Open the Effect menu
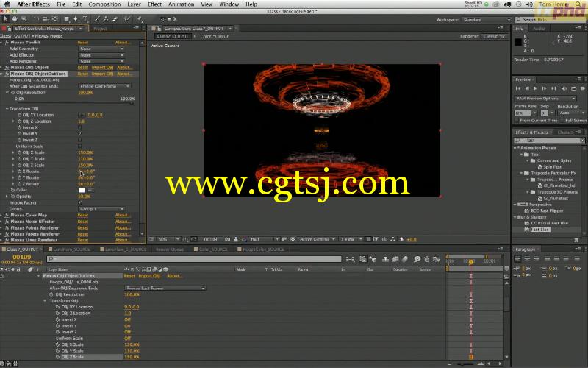588x368 pixels. click(x=154, y=4)
